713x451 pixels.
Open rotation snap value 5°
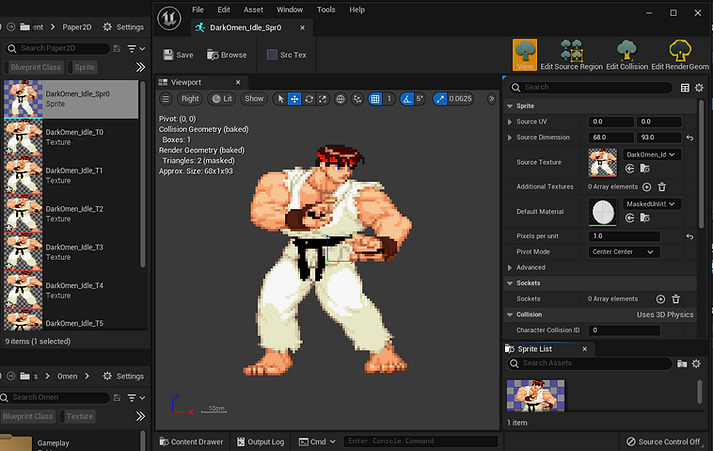(419, 99)
